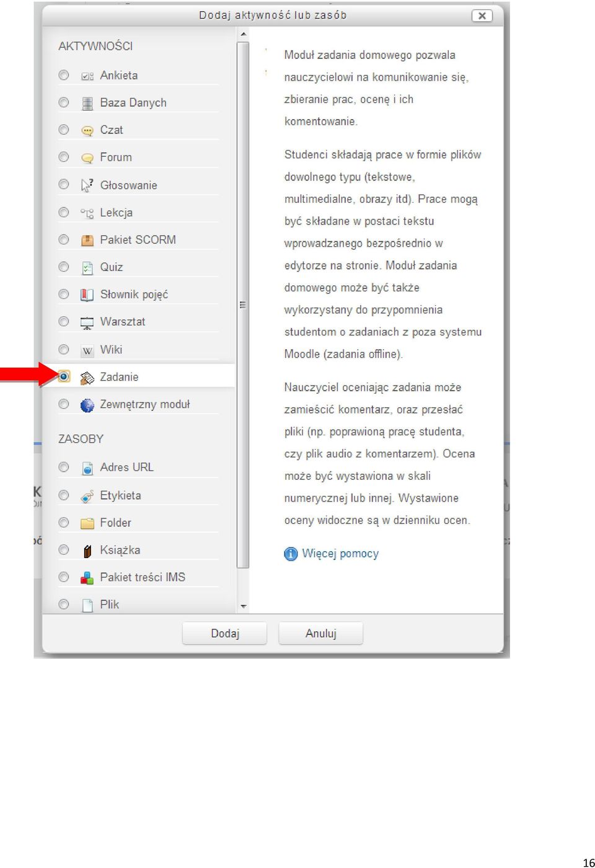The width and height of the screenshot is (595, 868).
Task: Select the Czat radio button
Action: pyautogui.click(x=64, y=130)
